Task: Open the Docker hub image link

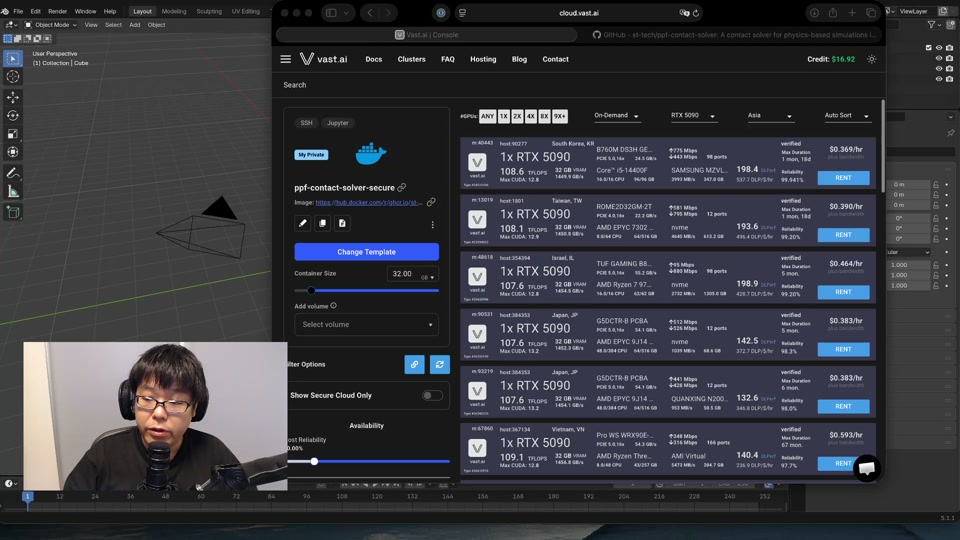Action: 369,202
